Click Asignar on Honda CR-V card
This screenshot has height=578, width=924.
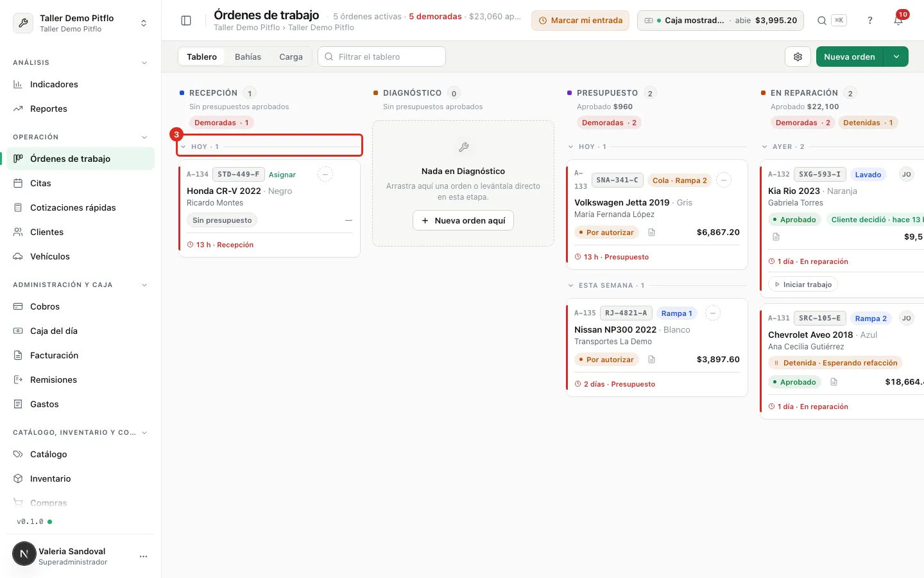282,175
